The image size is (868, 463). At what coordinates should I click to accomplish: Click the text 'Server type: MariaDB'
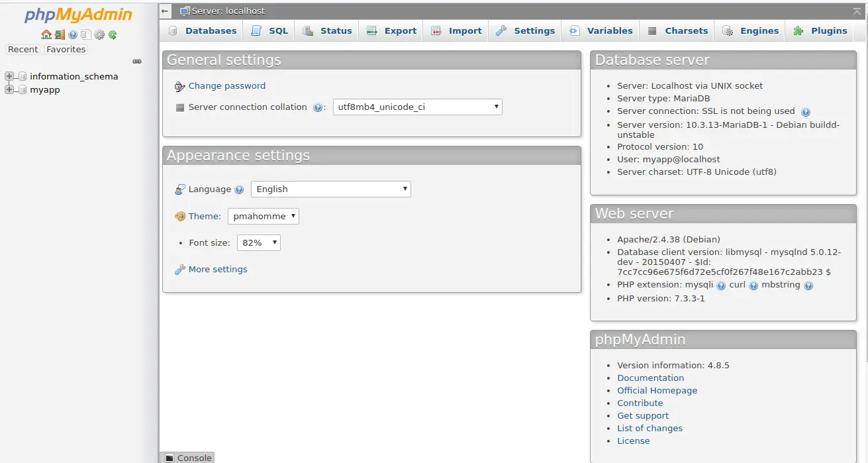point(663,99)
